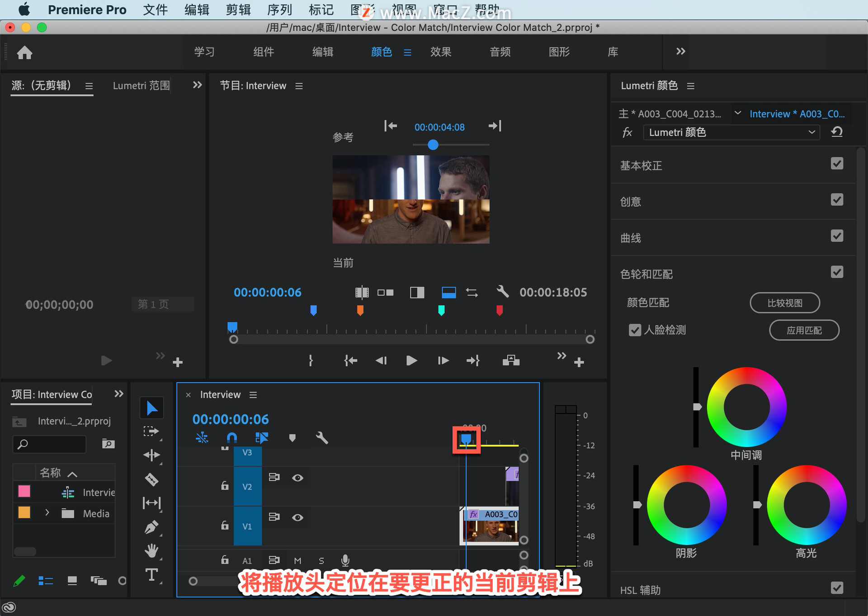Click the reference position slider knob
The width and height of the screenshot is (868, 616).
click(433, 145)
